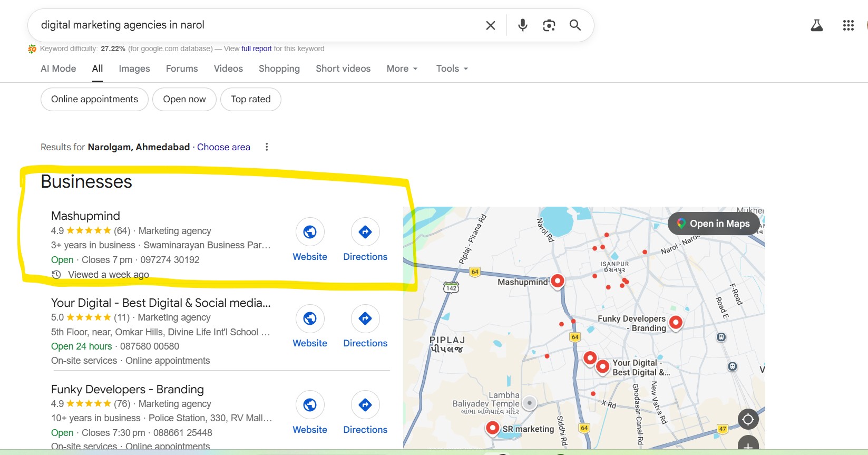Viewport: 868px width, 455px height.
Task: Click Mashupmind pin on the map
Action: point(557,282)
